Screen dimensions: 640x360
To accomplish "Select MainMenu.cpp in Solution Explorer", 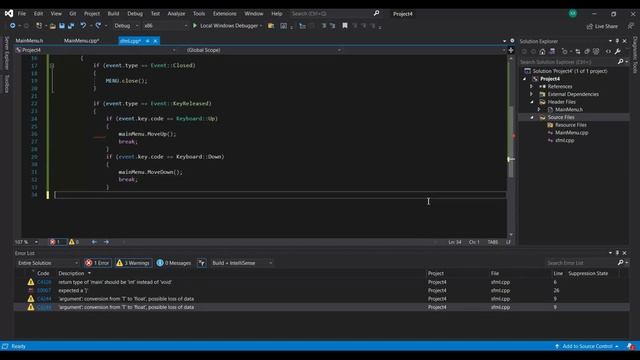I will pyautogui.click(x=571, y=133).
